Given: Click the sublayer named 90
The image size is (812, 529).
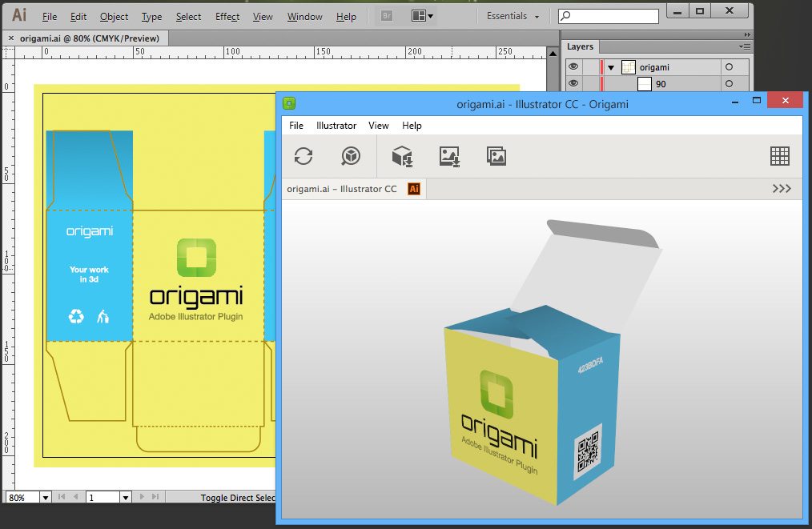Looking at the screenshot, I should click(x=661, y=84).
